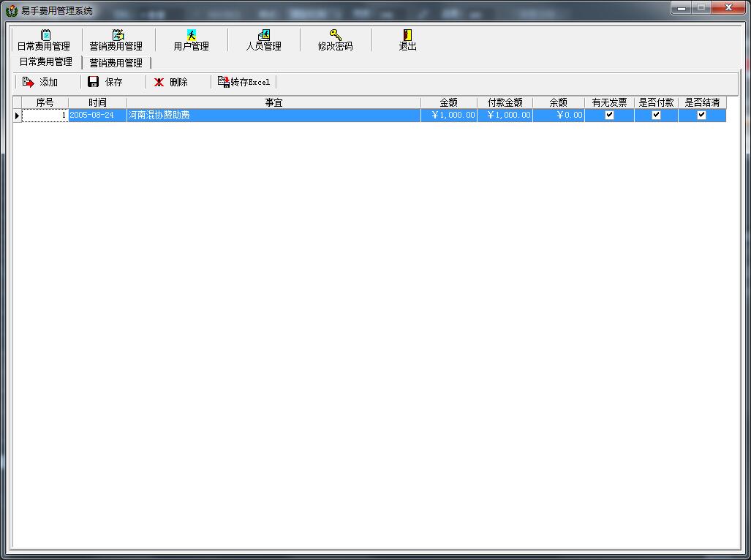Select the row indicator arrow for row 1
Viewport: 751px width, 560px height.
tap(18, 116)
